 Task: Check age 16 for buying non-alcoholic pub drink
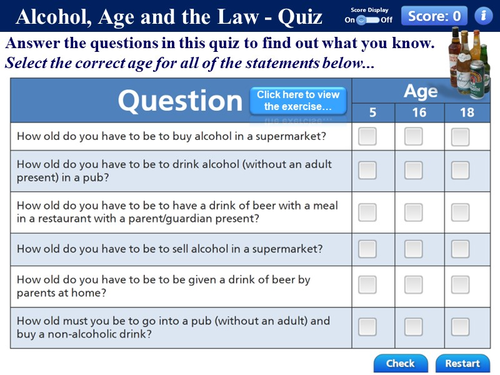click(414, 327)
